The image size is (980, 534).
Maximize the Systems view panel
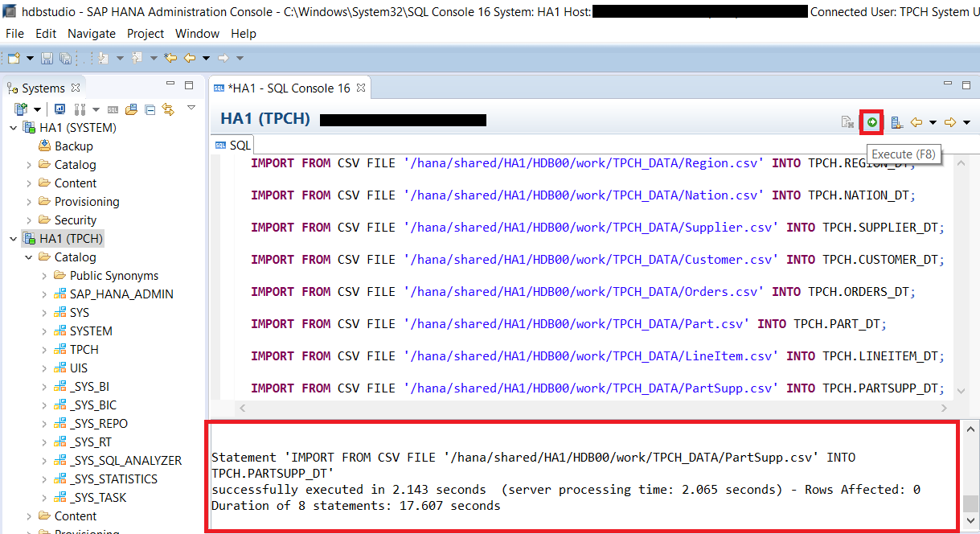click(x=189, y=84)
